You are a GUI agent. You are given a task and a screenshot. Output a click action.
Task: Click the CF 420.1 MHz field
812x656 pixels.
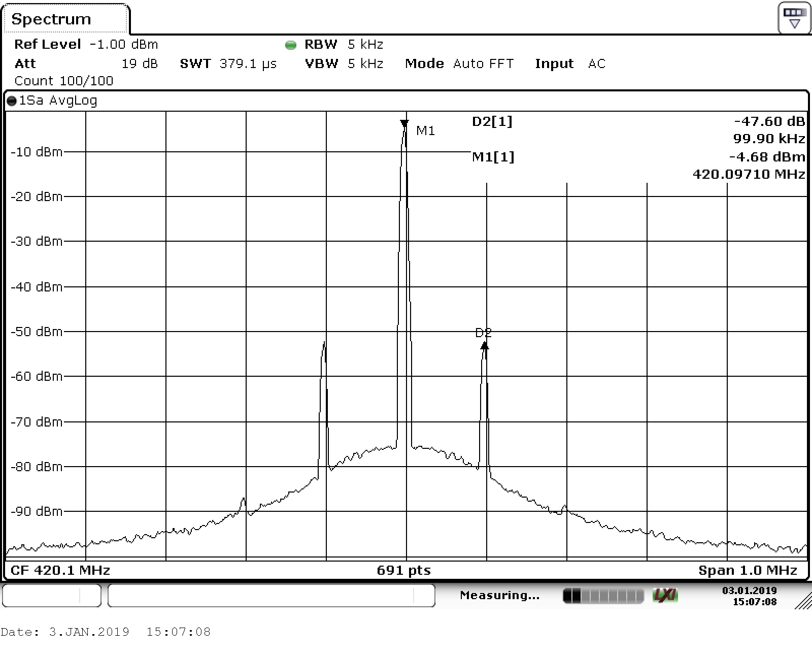pyautogui.click(x=61, y=570)
